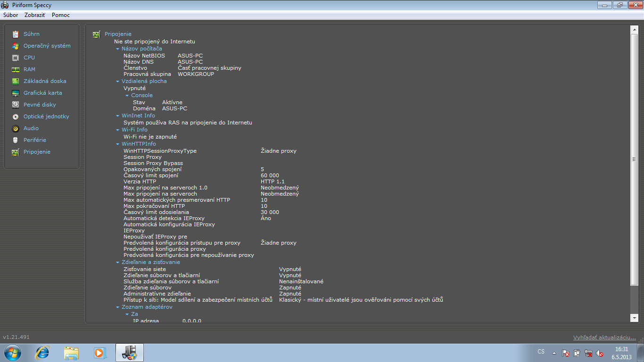This screenshot has width=644, height=362.
Task: Click the Pripojenie header icon in main panel
Action: tap(96, 34)
